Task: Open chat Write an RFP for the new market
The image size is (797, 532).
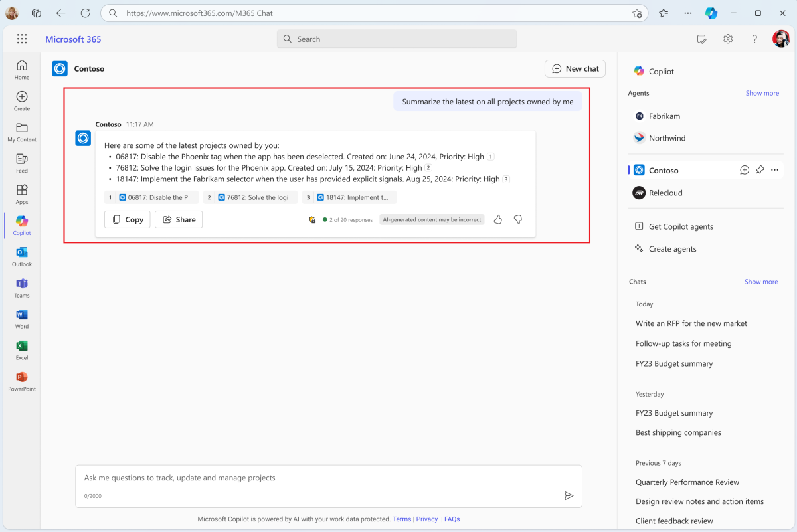Action: tap(691, 323)
